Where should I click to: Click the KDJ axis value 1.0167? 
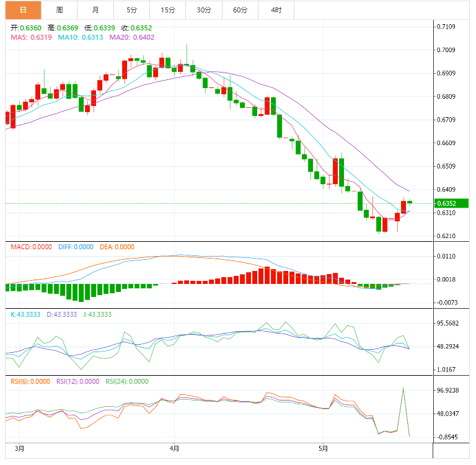pos(446,370)
